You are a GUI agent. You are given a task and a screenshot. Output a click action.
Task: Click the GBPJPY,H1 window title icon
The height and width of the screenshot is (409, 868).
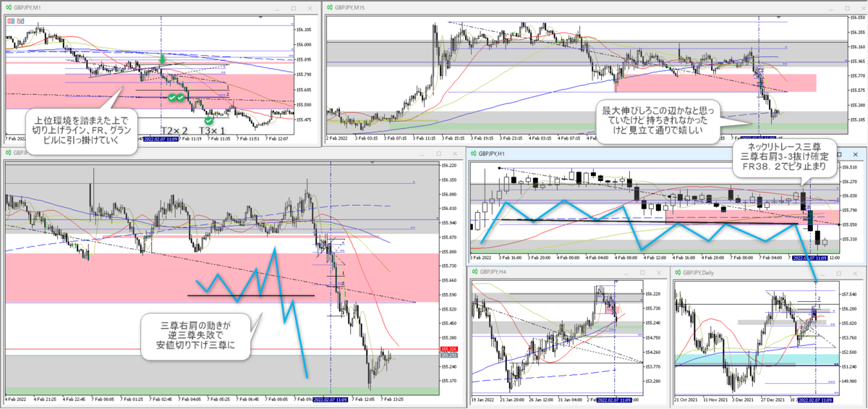point(474,154)
